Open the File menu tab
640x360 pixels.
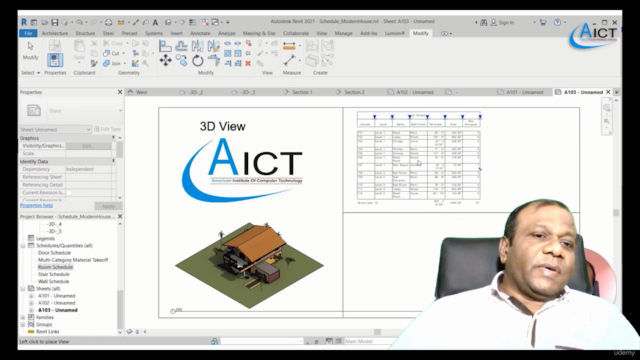tap(28, 33)
